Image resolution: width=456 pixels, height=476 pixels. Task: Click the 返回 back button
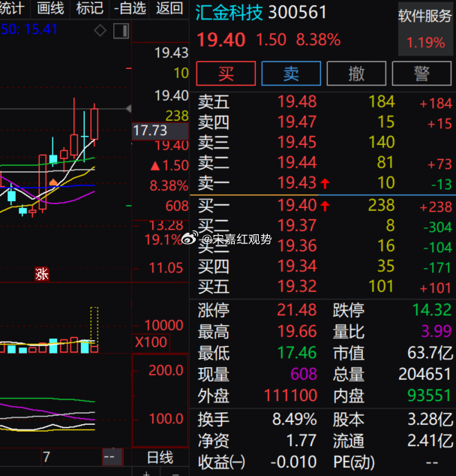pyautogui.click(x=169, y=8)
